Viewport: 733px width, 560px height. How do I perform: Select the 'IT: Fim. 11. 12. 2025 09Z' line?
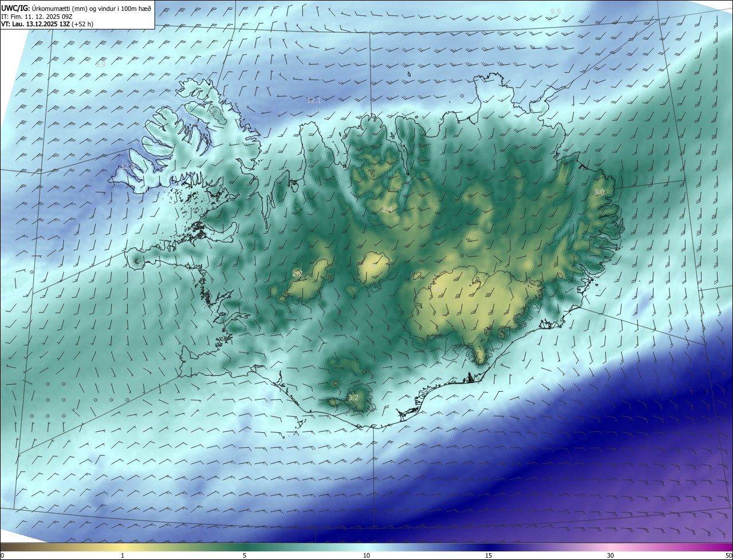pyautogui.click(x=37, y=17)
